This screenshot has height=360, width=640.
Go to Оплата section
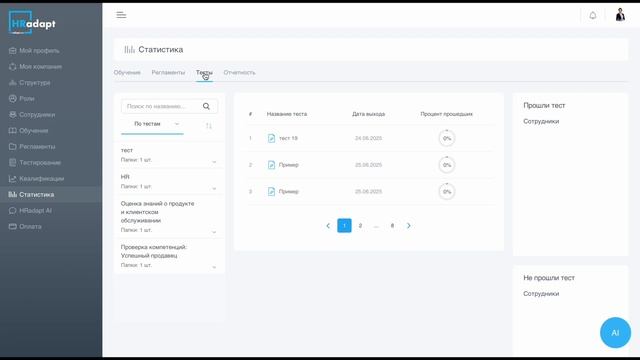25,227
